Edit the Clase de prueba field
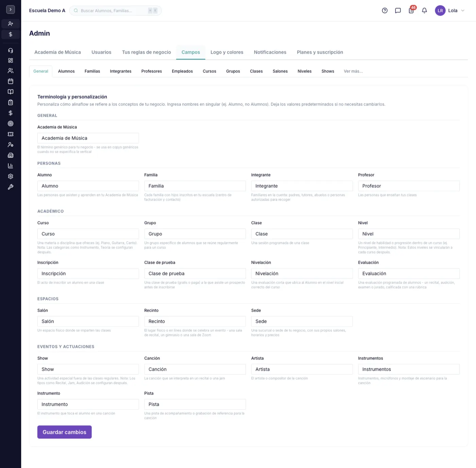476x468 pixels. (195, 274)
